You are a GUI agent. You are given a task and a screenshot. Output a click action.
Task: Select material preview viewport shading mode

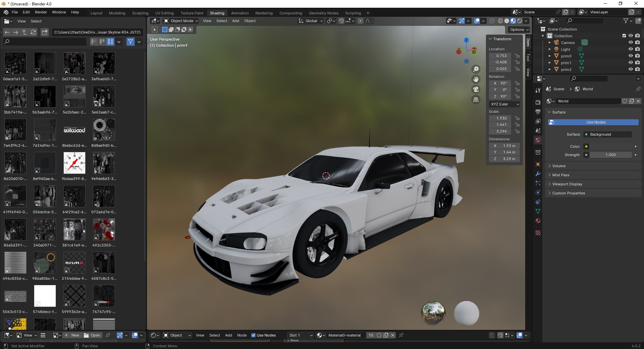tap(513, 21)
